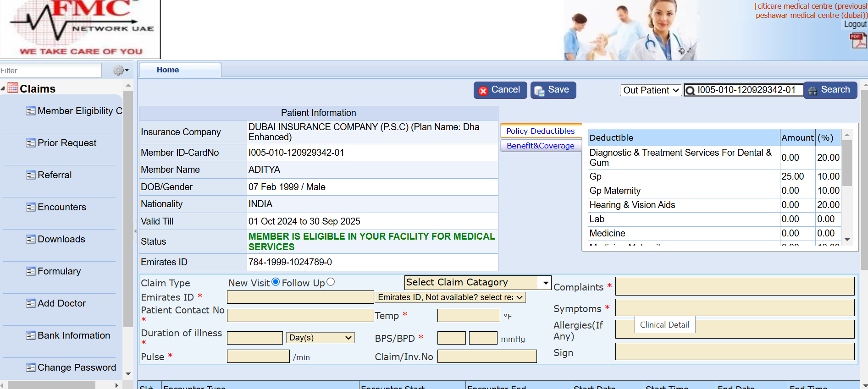Click into the Complaints input field

(x=735, y=286)
